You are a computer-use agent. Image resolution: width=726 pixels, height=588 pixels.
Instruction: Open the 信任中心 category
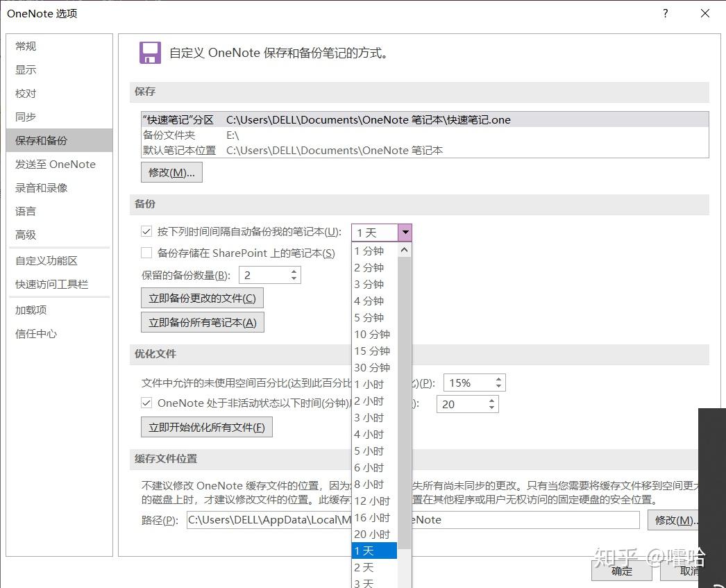coord(59,334)
